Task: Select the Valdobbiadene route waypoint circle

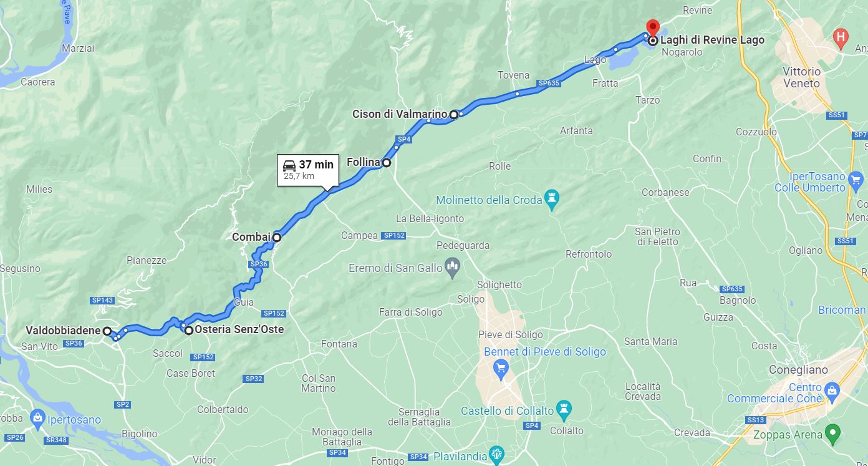Action: tap(107, 331)
